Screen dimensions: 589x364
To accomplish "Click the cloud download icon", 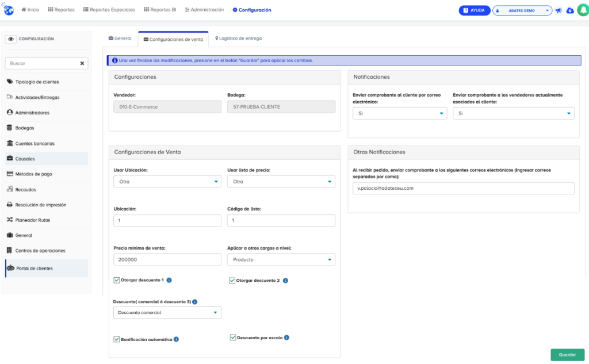I will pyautogui.click(x=570, y=10).
